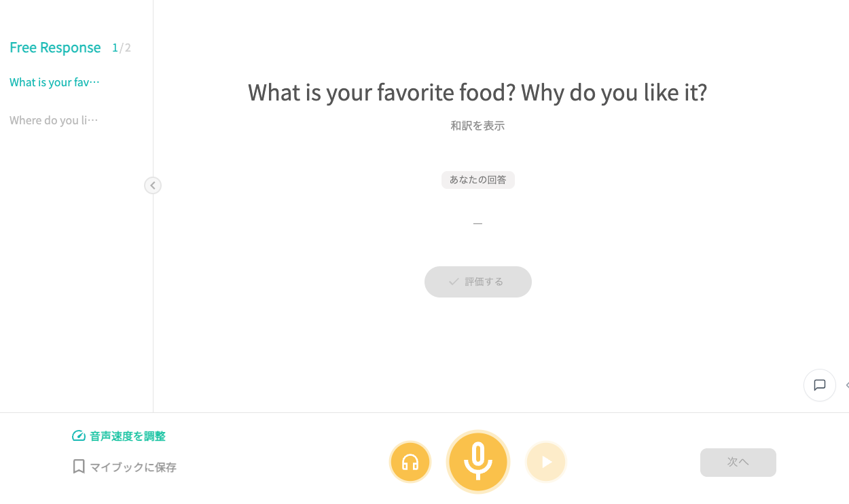The height and width of the screenshot is (504, 849).
Task: Click the Free Response section title
Action: [x=55, y=48]
